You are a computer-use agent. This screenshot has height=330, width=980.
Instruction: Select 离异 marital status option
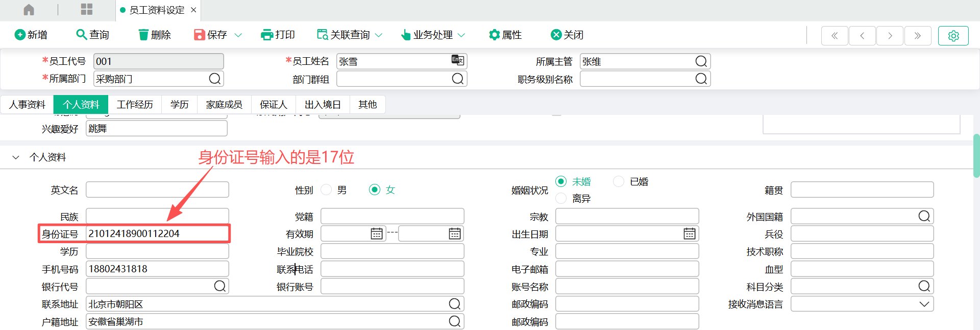tap(561, 198)
